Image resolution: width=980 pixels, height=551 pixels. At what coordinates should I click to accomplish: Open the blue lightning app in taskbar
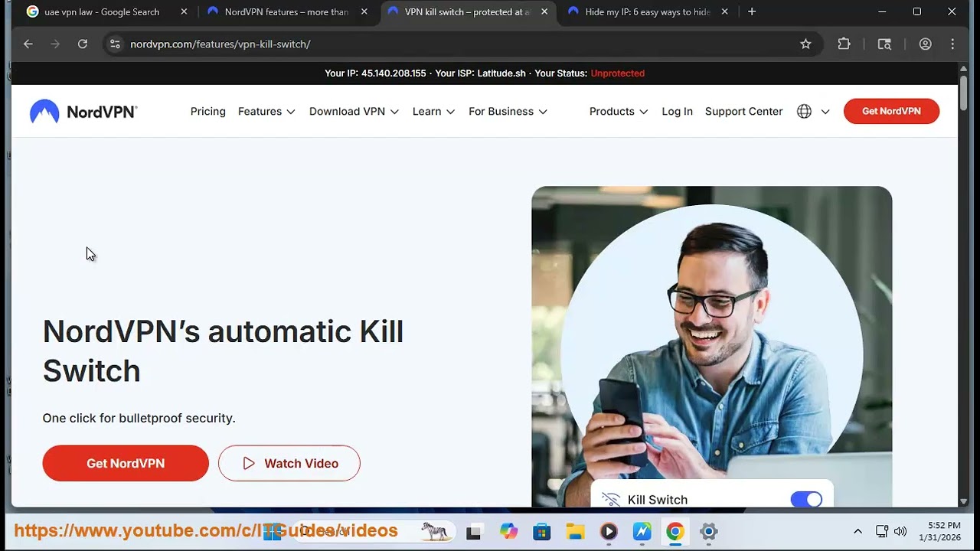[x=642, y=531]
